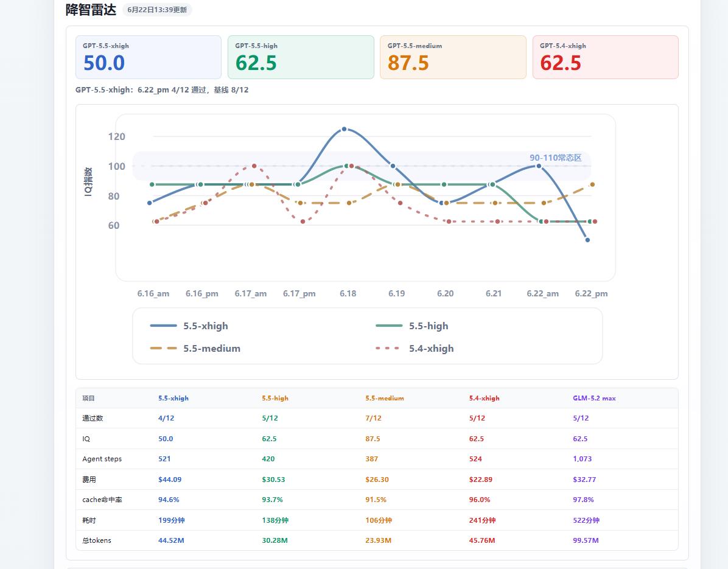Click the $22.89 cost cell
Viewport: 728px width, 569px height.
click(480, 480)
